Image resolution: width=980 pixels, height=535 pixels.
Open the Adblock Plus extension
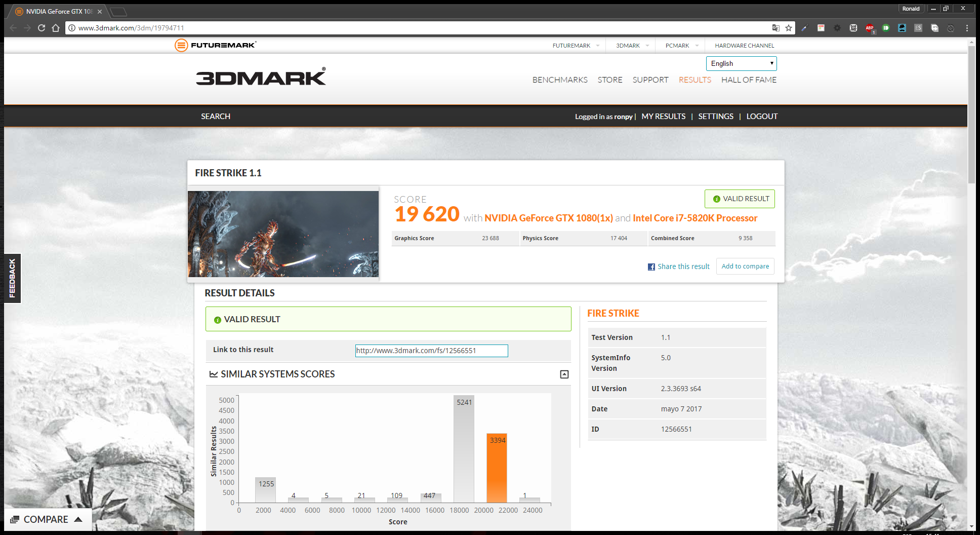coord(870,28)
